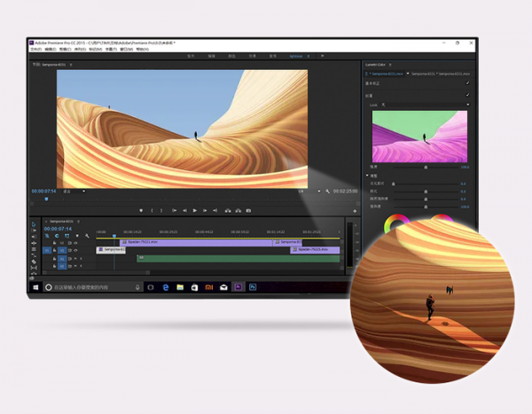Viewport: 532px width, 414px height.
Task: Toggle the Creative section checkbox
Action: 467,95
